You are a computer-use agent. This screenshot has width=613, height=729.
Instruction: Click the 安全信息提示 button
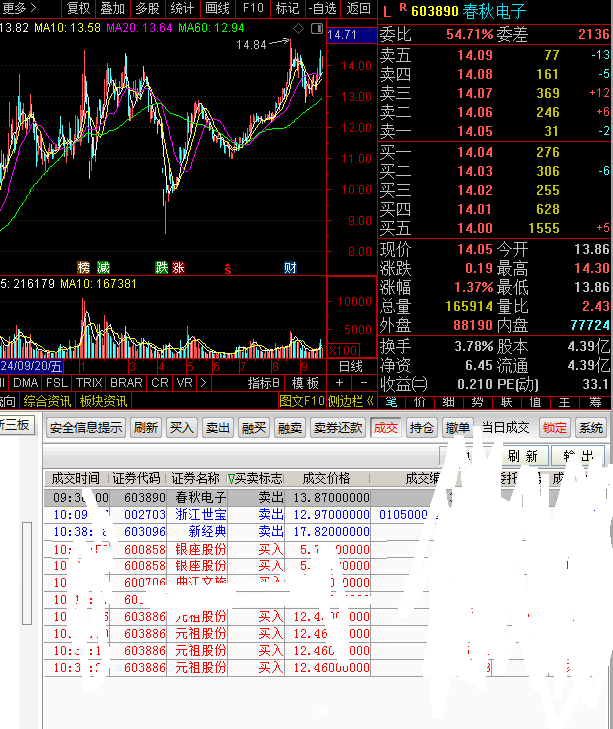(86, 427)
